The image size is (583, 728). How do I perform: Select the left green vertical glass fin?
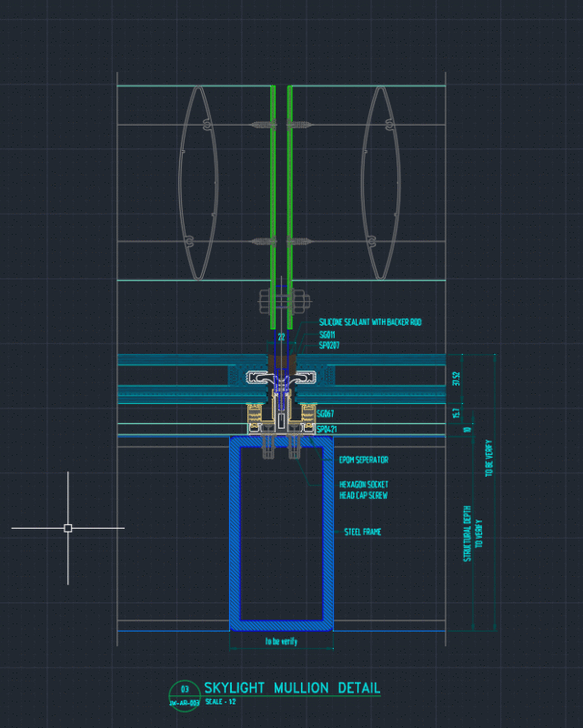tap(273, 207)
